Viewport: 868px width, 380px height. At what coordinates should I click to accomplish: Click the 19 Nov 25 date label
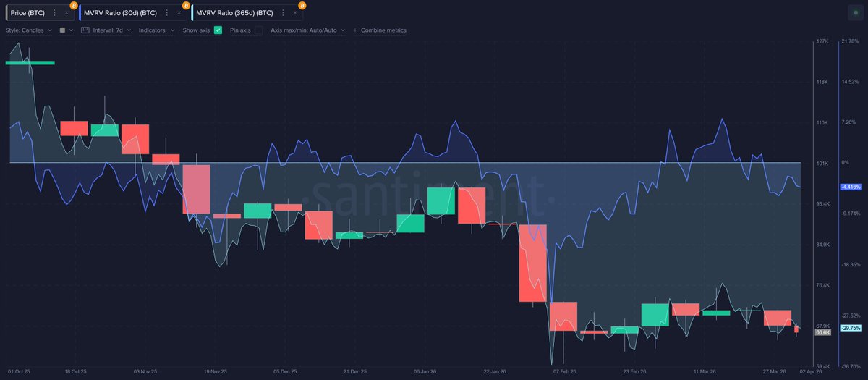pos(216,371)
